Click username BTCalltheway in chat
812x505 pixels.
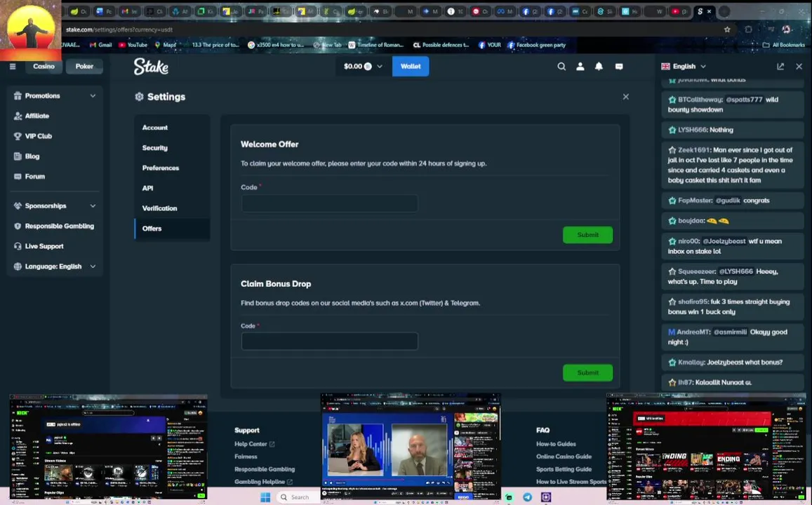[x=700, y=100]
